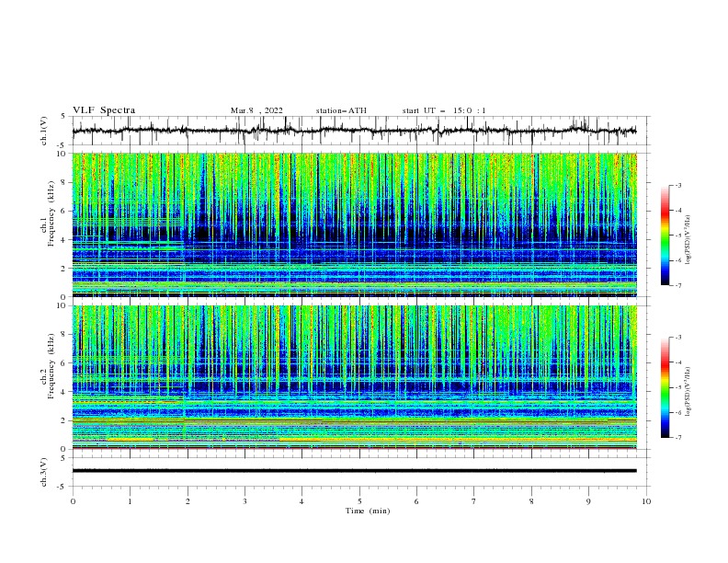This screenshot has height=563, width=728.
Task: Click the "5" volt tick on ch.3(V) axis
Action: [63, 458]
